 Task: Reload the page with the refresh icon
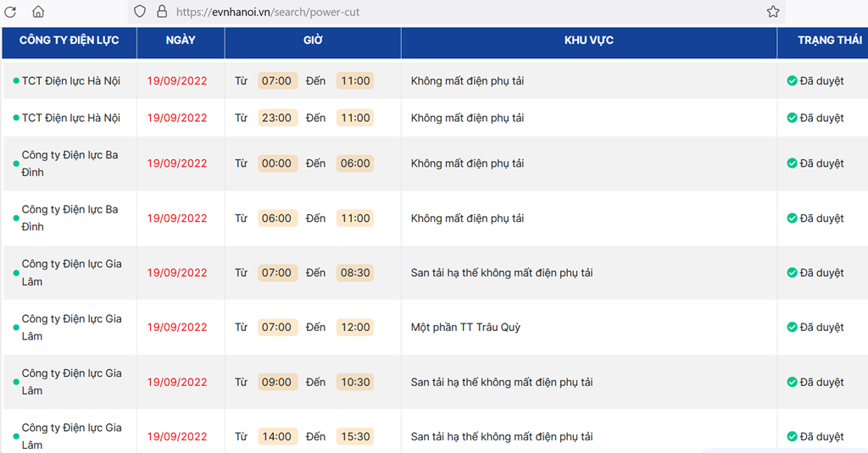coord(10,12)
